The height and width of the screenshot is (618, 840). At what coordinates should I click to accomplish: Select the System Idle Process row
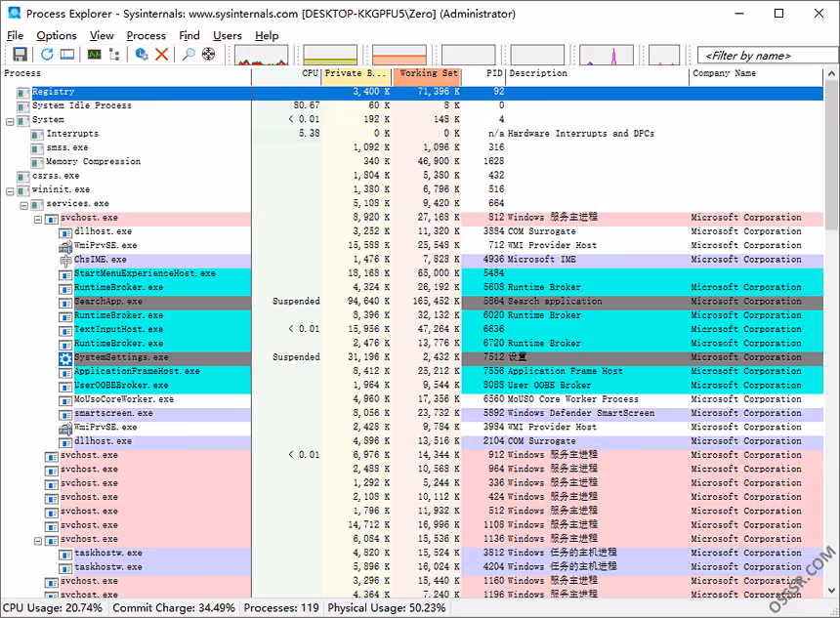[411, 105]
